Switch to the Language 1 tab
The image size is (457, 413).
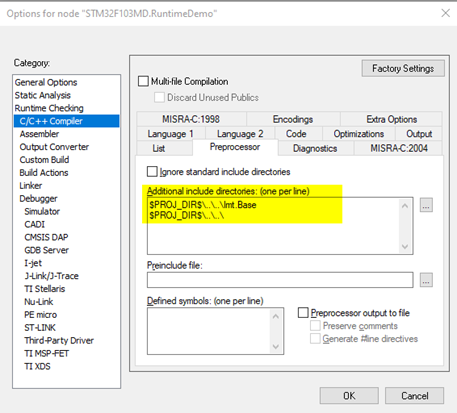170,134
